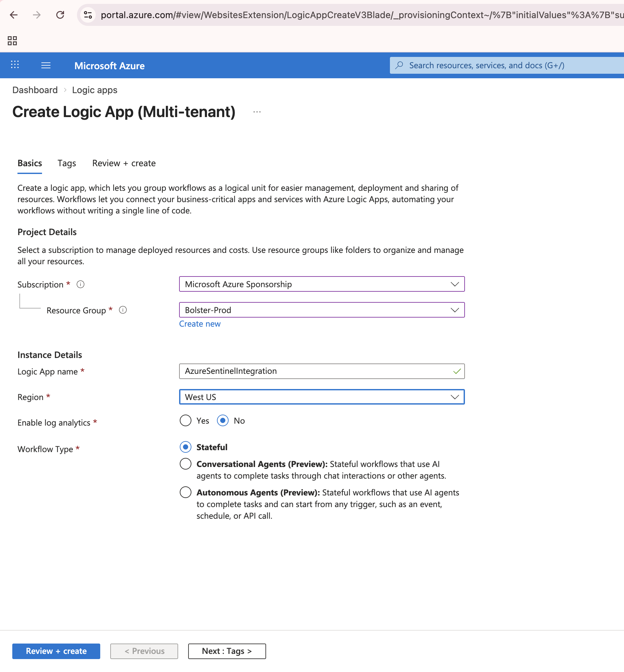Select the Conversational Agents workflow type
This screenshot has height=672, width=624.
tap(185, 464)
